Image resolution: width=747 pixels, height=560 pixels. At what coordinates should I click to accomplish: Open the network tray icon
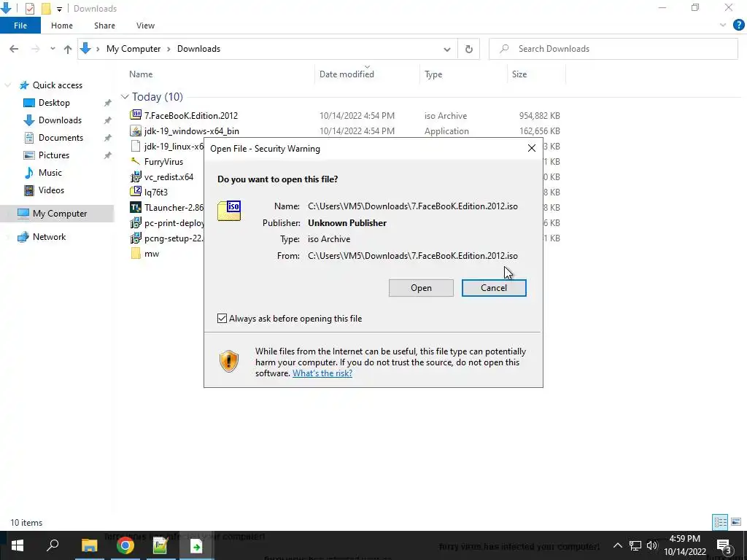tap(635, 545)
